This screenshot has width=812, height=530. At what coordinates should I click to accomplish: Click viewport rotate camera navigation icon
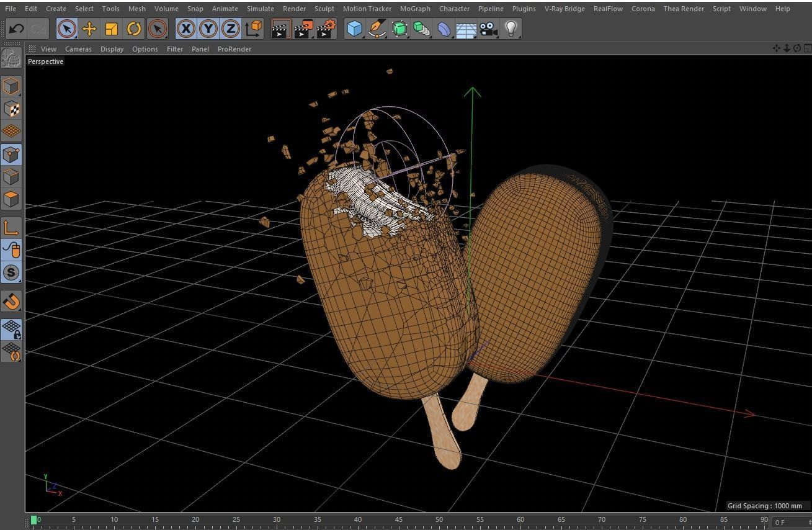click(x=797, y=48)
